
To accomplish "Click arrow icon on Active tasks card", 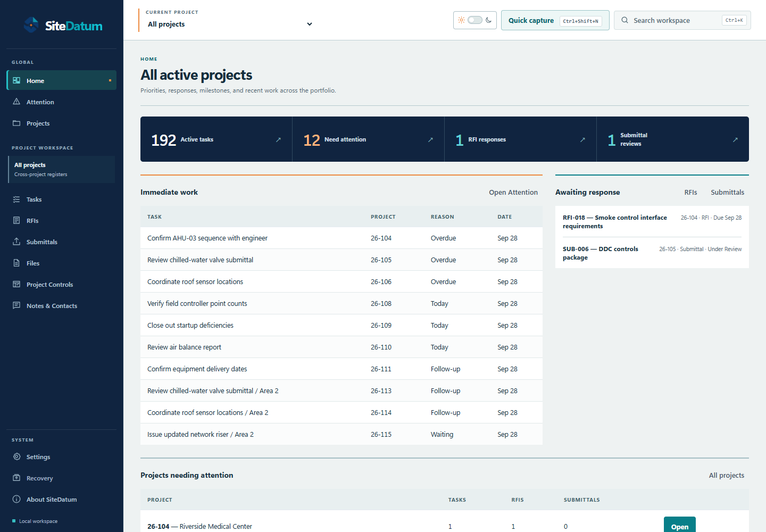I will pyautogui.click(x=278, y=139).
